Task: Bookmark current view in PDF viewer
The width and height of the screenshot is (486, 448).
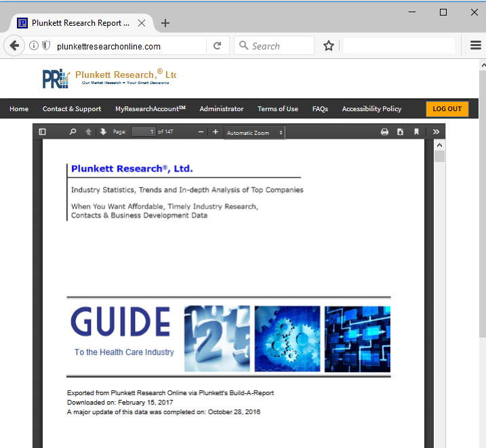Action: tap(417, 132)
